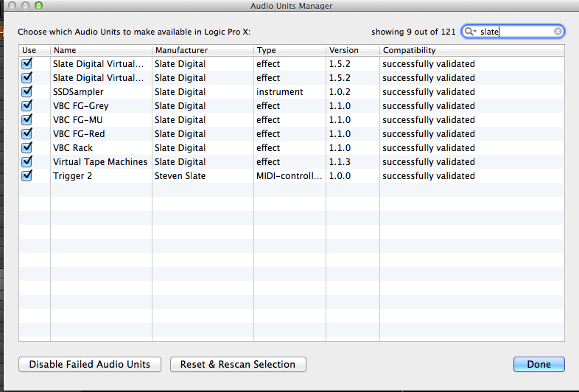Screen dimensions: 579x392
Task: Sort by the Manufacturer column header
Action: (x=203, y=50)
